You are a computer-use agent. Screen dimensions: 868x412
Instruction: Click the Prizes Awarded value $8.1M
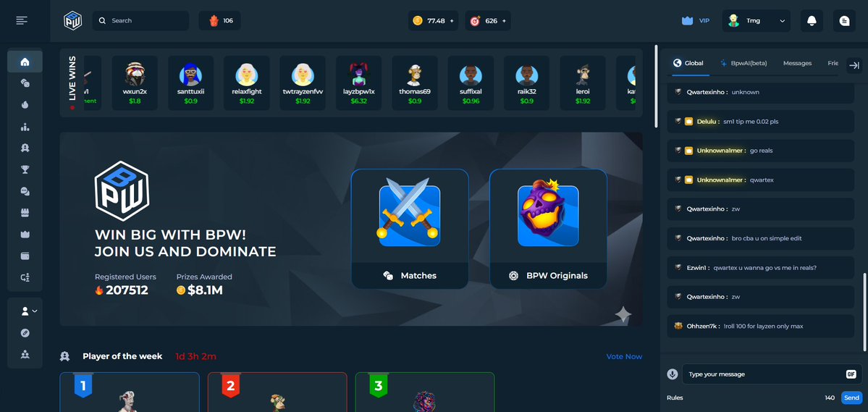[x=205, y=290]
